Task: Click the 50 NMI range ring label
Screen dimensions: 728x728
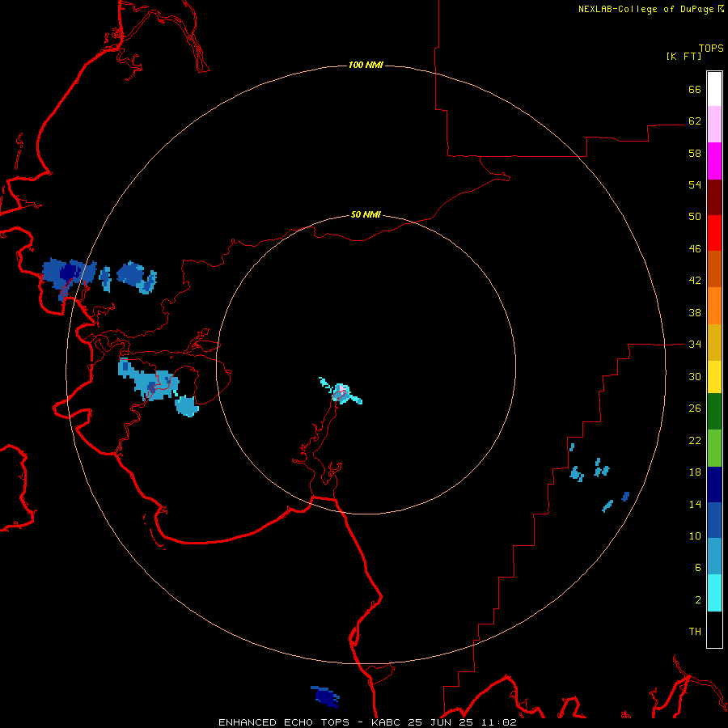Action: click(366, 214)
